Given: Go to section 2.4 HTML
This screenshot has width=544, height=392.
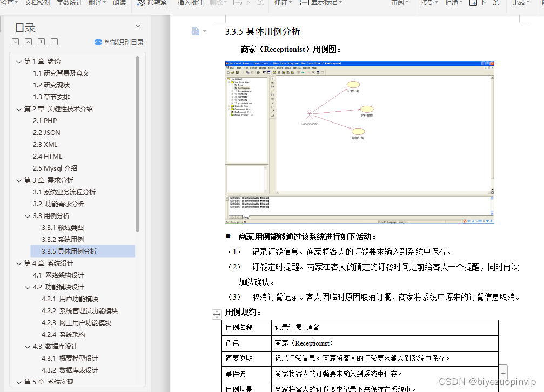Looking at the screenshot, I should [x=48, y=156].
